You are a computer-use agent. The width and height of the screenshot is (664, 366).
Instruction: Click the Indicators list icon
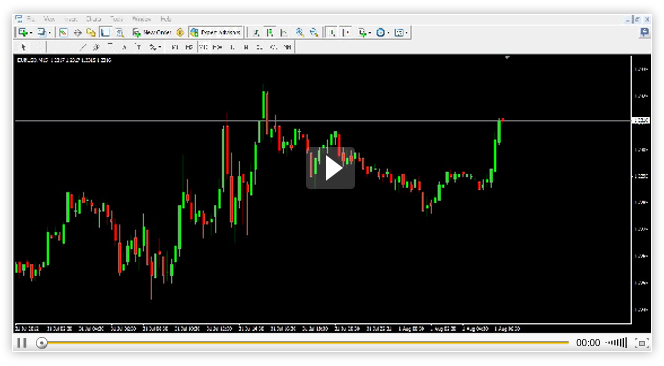[362, 32]
